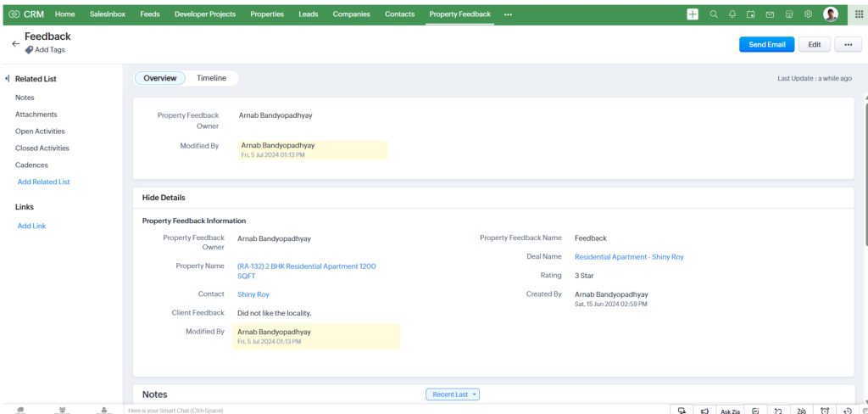Click the back arrow beside Feedback
This screenshot has height=414, width=868.
click(x=15, y=43)
